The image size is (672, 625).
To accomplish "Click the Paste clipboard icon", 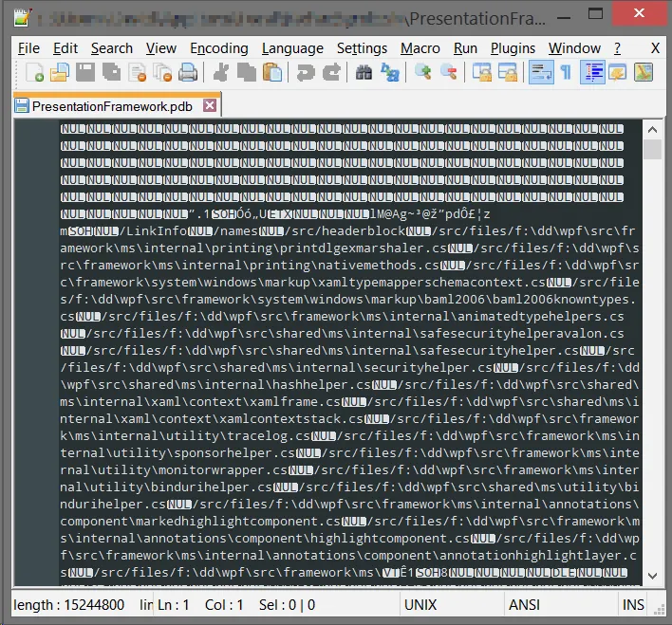I will pyautogui.click(x=272, y=72).
